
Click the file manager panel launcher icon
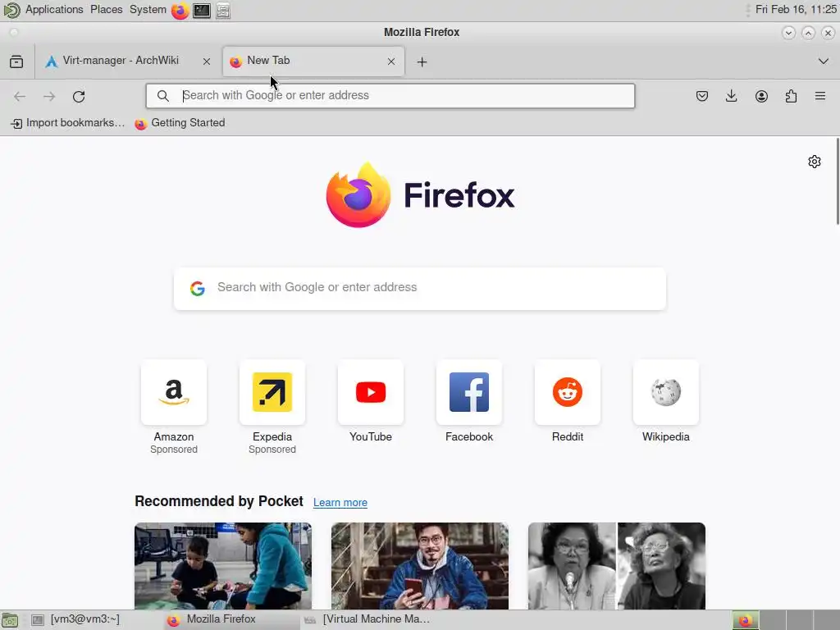223,10
